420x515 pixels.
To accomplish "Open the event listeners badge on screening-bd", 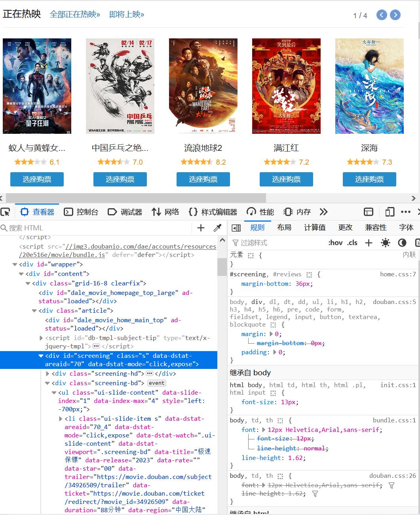I will pyautogui.click(x=156, y=383).
